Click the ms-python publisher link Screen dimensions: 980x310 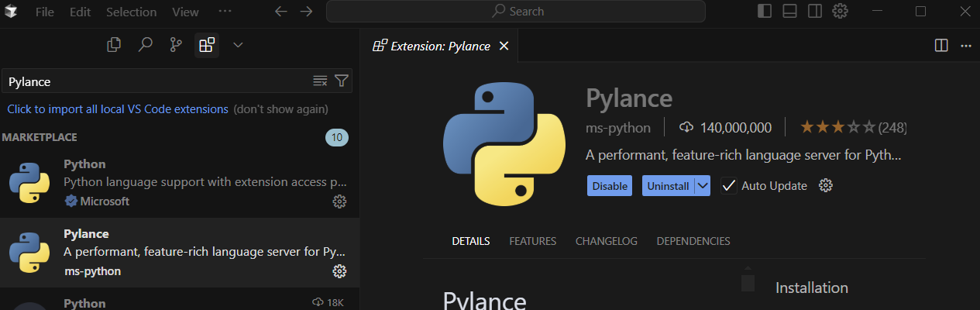tap(618, 127)
